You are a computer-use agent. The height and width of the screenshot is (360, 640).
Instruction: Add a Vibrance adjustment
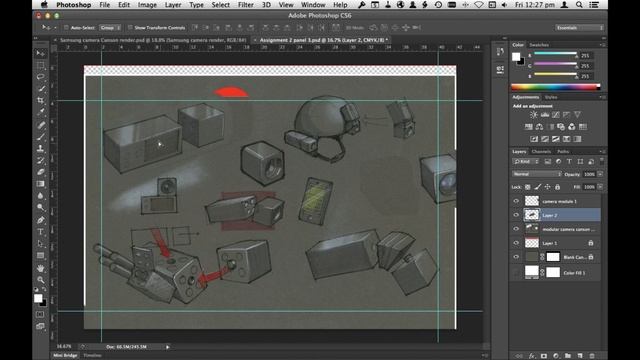tap(577, 115)
